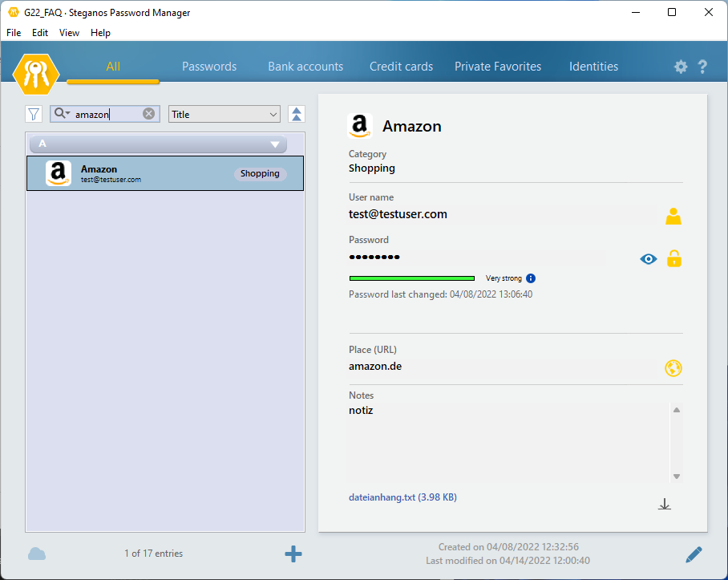
Task: Download the attachment via the download arrow
Action: click(664, 504)
